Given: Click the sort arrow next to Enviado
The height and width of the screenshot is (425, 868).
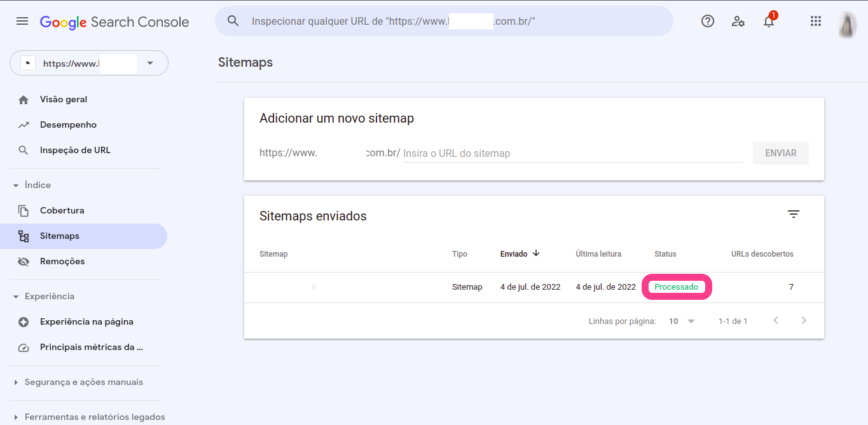Looking at the screenshot, I should pos(536,253).
